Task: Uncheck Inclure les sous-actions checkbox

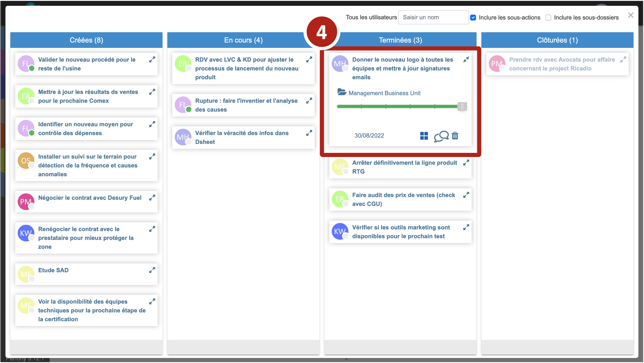Action: pyautogui.click(x=473, y=18)
